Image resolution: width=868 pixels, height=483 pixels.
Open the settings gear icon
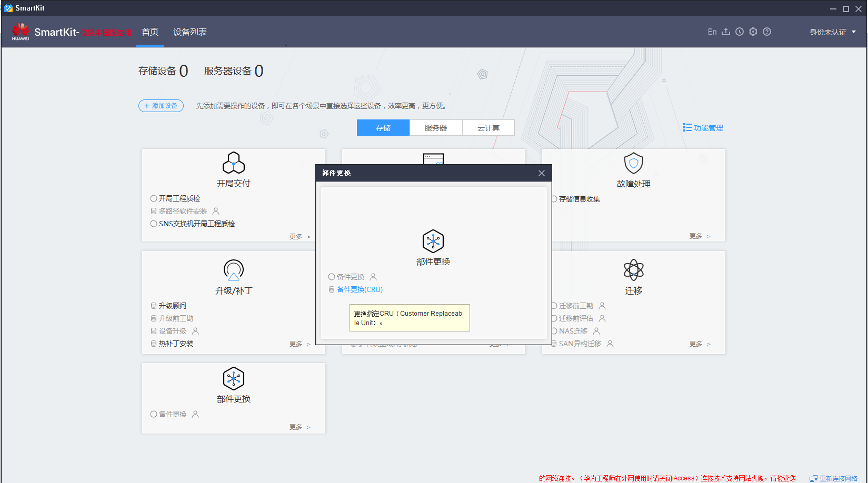click(753, 32)
